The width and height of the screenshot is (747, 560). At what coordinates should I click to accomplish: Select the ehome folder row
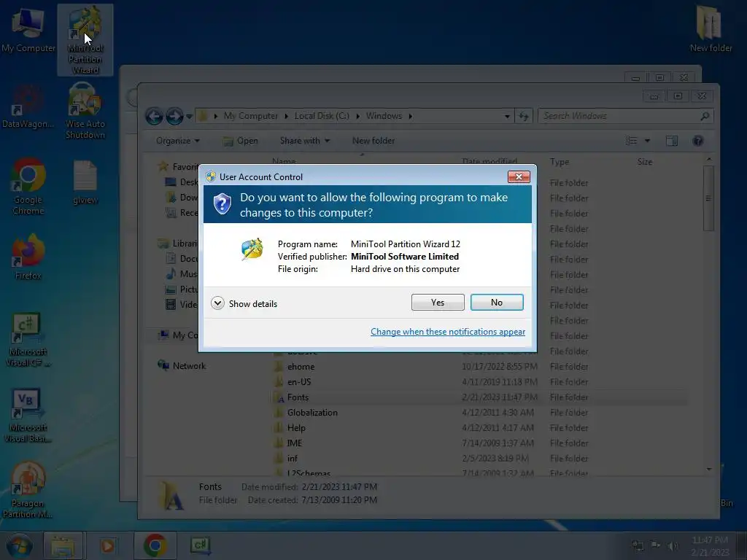479,367
